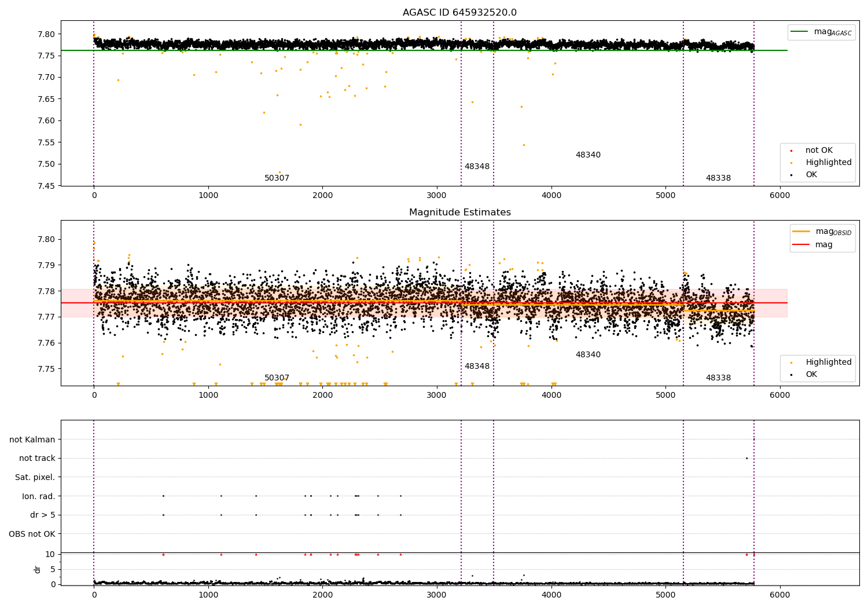Screen dimensions: 868x608
Task: Click the '48340' obsid label in top plot
Action: pos(588,155)
